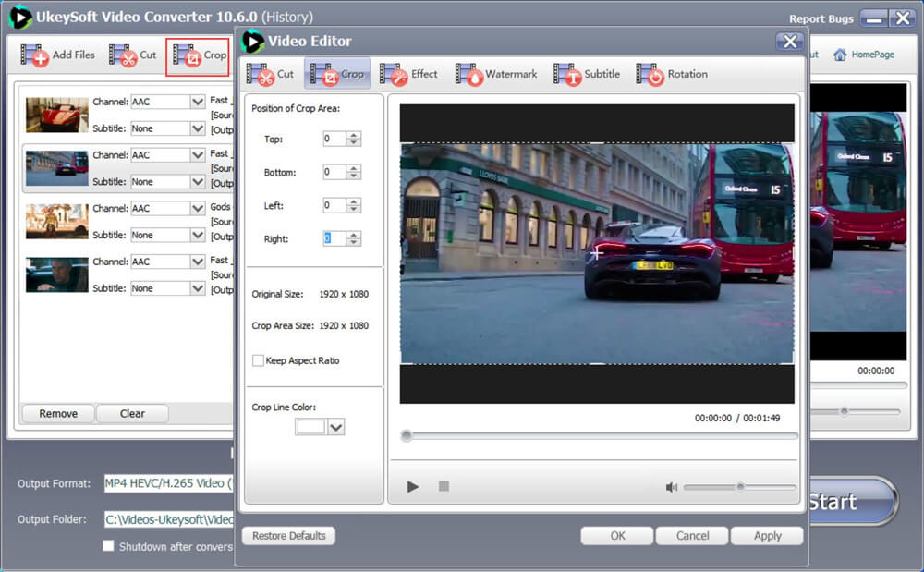Open Subtitle dropdown for man-in-car video
The image size is (924, 572).
point(198,288)
